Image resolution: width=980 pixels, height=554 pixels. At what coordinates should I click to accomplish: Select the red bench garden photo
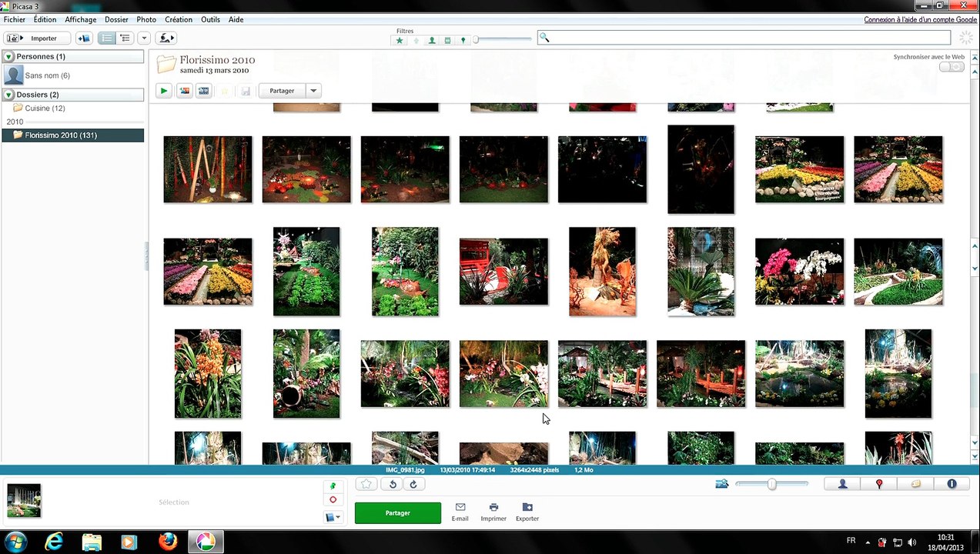(x=503, y=272)
